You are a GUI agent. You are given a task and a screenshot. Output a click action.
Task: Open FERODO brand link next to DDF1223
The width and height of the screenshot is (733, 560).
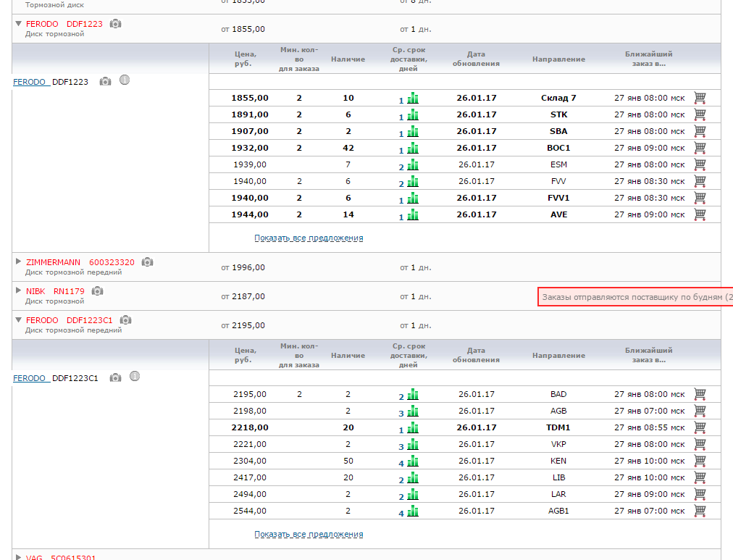[31, 82]
